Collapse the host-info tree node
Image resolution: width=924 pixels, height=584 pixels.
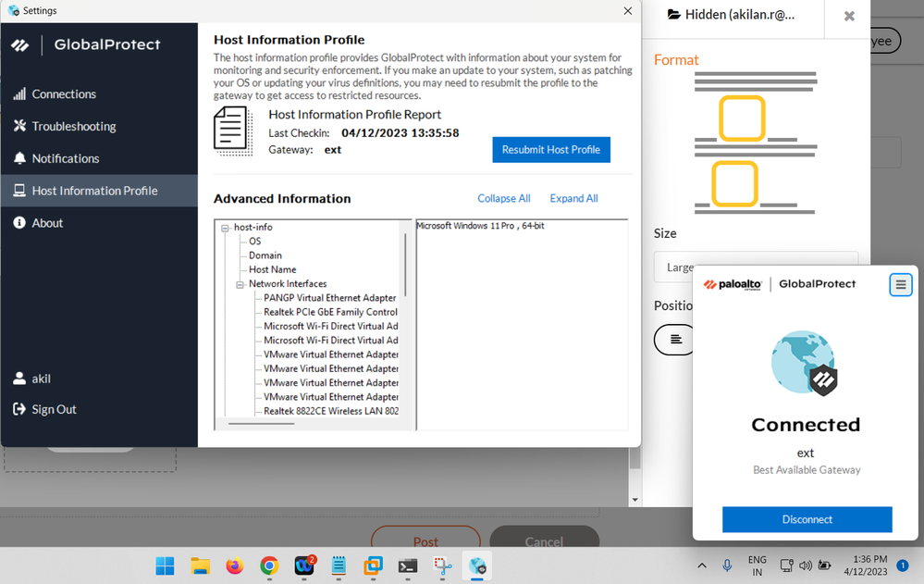tap(225, 228)
